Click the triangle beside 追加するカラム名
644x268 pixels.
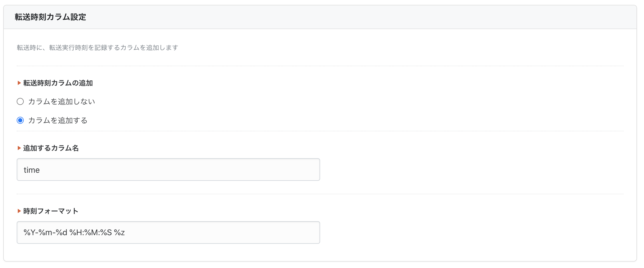pos(19,148)
